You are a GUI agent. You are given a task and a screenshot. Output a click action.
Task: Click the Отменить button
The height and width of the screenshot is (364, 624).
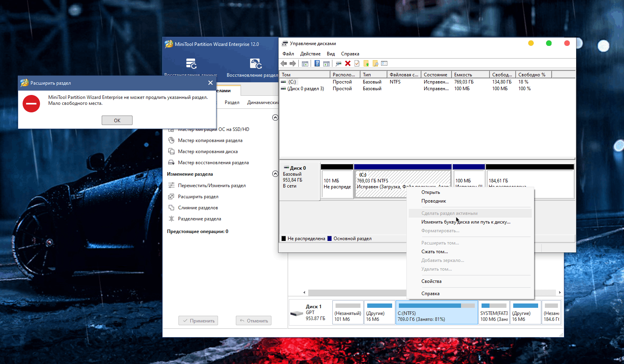(x=254, y=320)
